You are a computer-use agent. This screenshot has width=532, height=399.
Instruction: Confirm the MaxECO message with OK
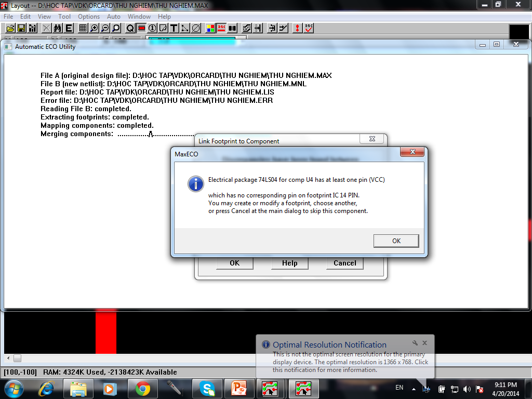(396, 241)
